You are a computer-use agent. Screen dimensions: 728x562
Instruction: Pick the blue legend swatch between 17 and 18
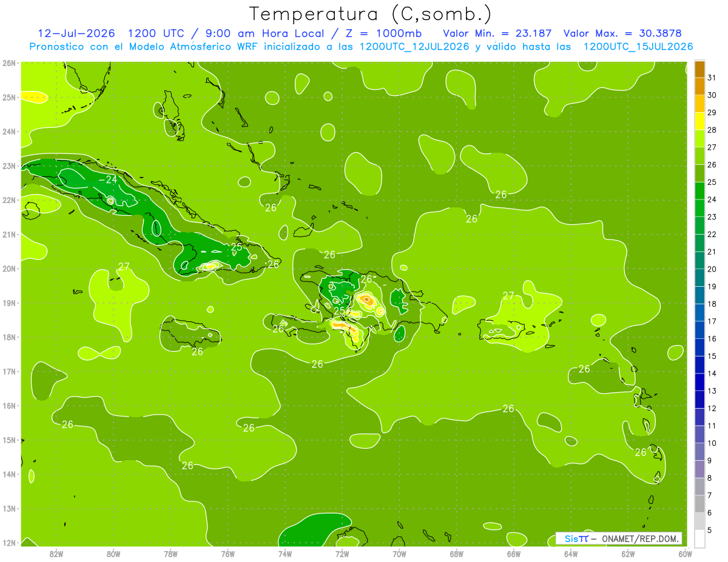699,313
